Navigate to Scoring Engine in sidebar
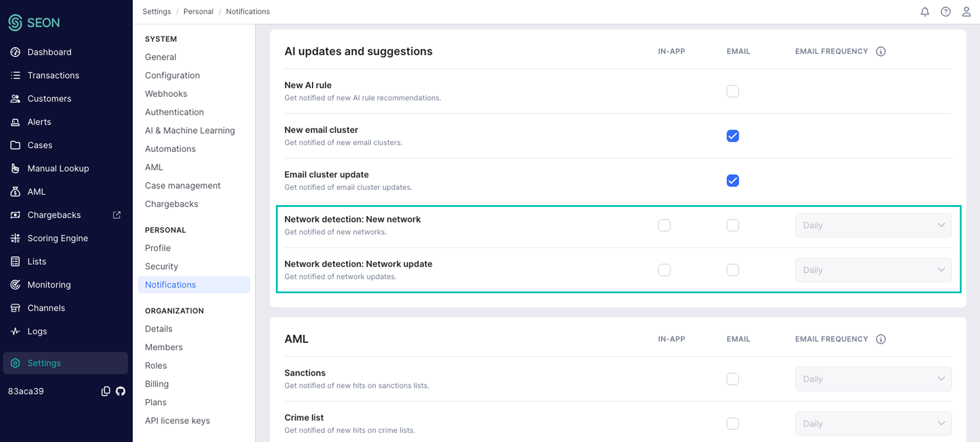This screenshot has height=442, width=980. click(58, 238)
